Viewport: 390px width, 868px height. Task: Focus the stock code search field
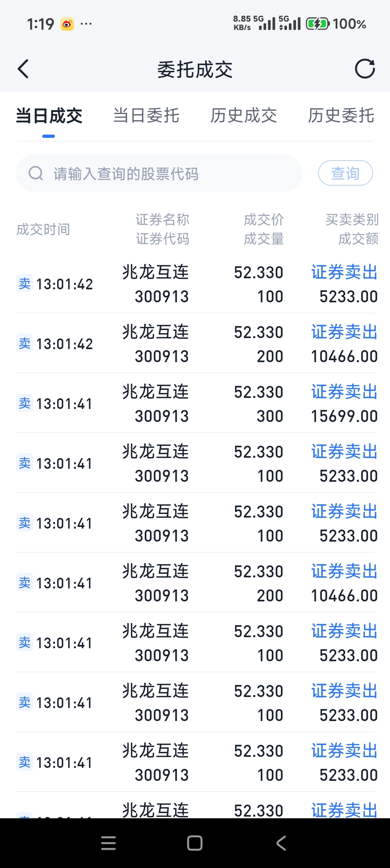[x=159, y=173]
